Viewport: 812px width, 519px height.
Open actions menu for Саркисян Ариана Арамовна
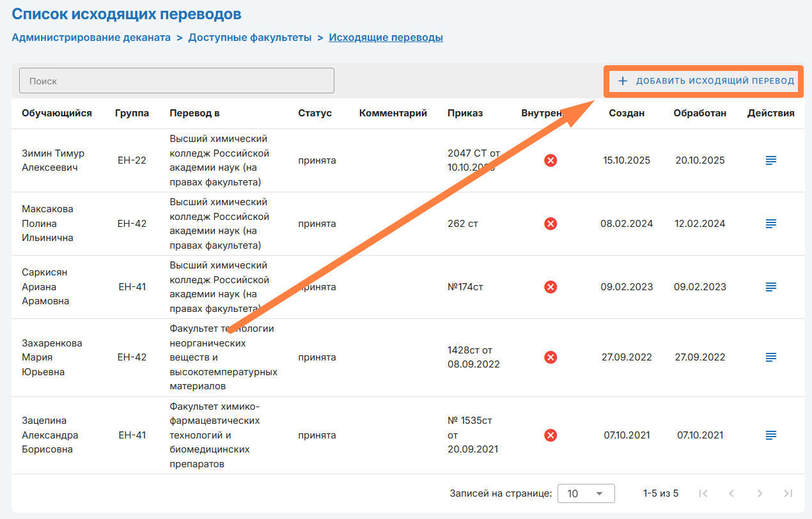coord(770,287)
